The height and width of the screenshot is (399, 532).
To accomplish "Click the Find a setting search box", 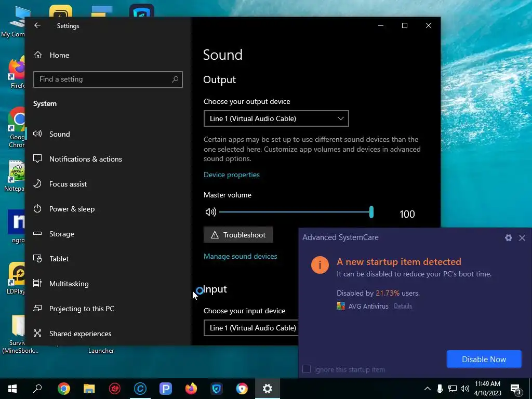I will (x=108, y=79).
